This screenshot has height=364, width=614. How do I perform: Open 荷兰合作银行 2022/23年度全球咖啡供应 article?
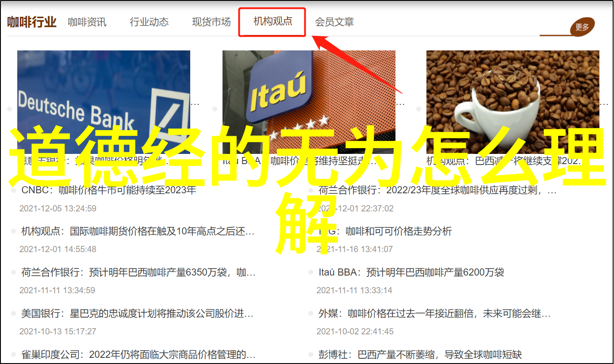point(438,191)
